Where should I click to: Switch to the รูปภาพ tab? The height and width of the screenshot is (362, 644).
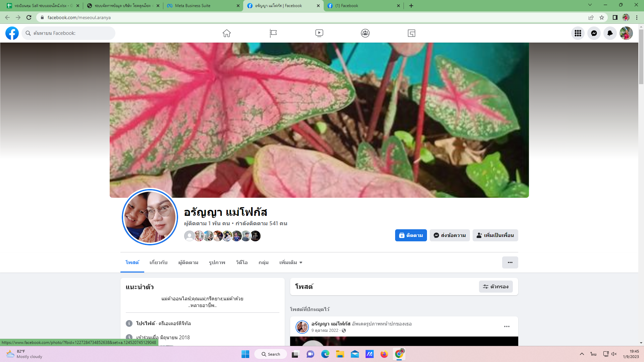[x=217, y=262]
